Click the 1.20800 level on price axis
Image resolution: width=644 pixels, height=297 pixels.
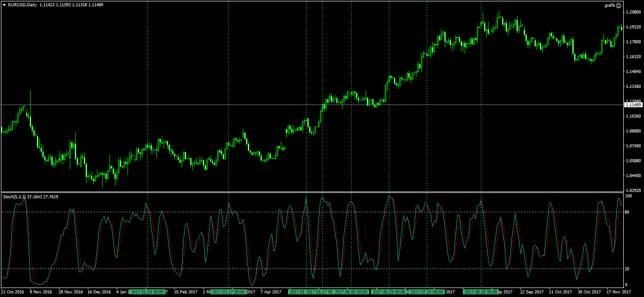point(634,12)
